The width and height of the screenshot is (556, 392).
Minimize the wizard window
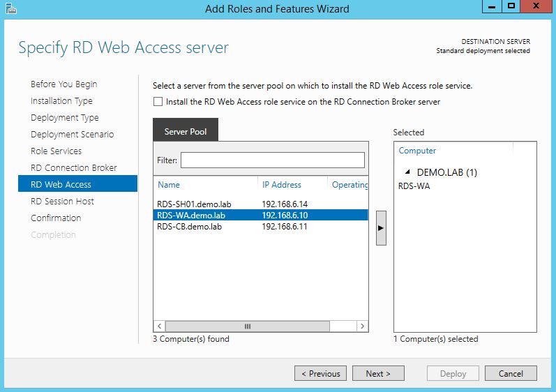[493, 7]
